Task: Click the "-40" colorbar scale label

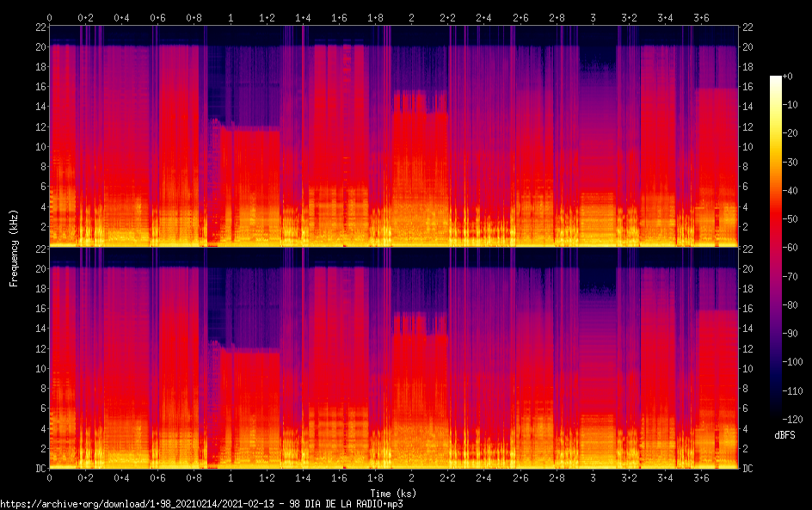Action: (x=790, y=191)
